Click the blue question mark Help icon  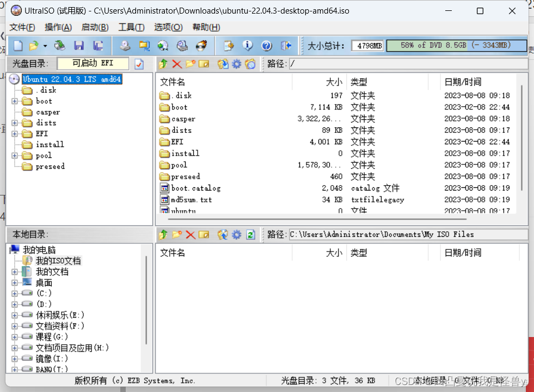click(x=267, y=46)
